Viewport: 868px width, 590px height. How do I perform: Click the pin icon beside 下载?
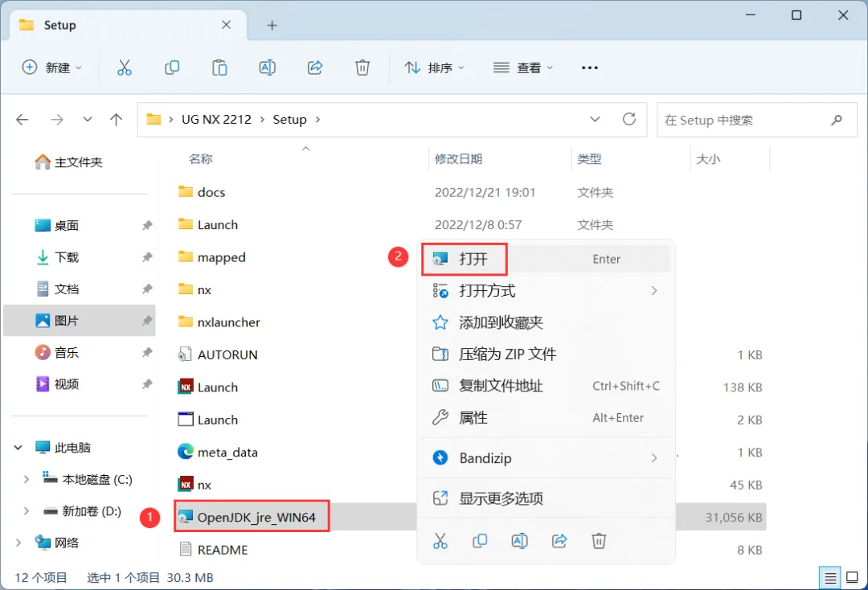point(147,256)
